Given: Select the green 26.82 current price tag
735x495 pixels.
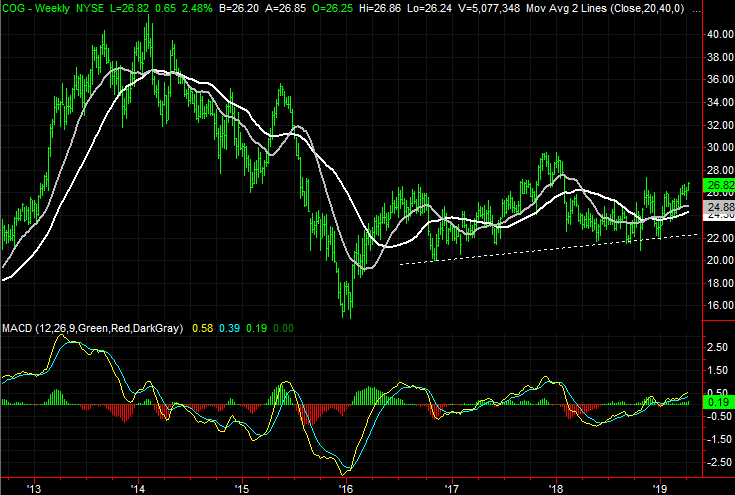Looking at the screenshot, I should (x=715, y=185).
